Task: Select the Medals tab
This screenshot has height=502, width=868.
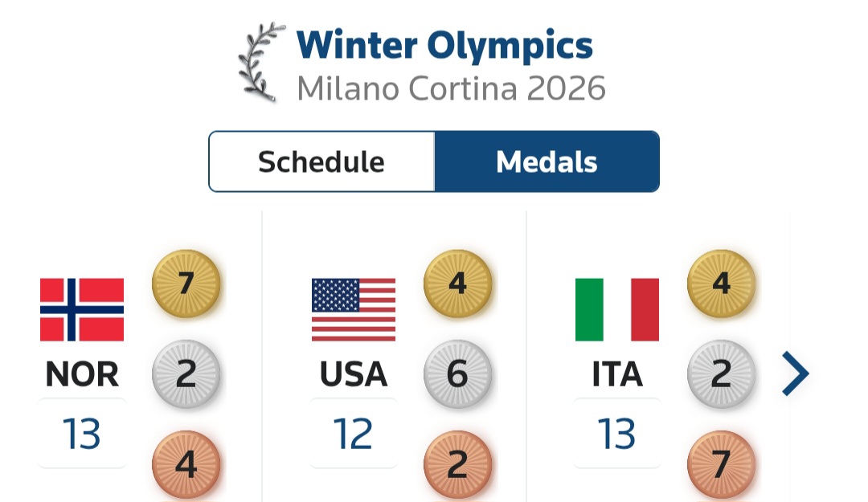Action: click(x=547, y=161)
